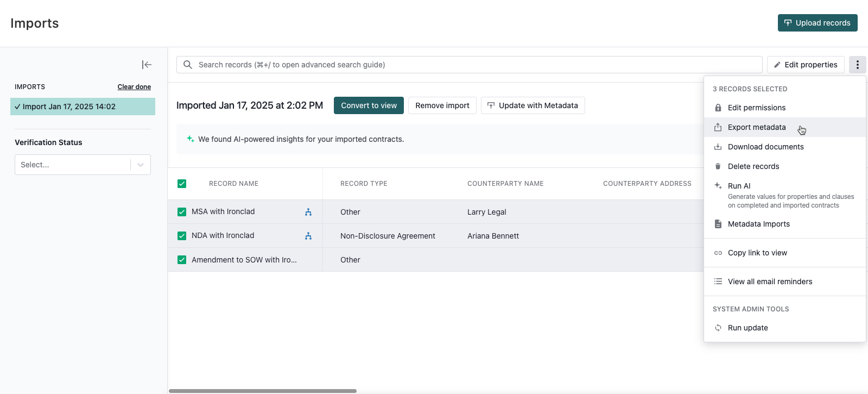Click the search magnifier icon
The width and height of the screenshot is (868, 394).
[188, 65]
